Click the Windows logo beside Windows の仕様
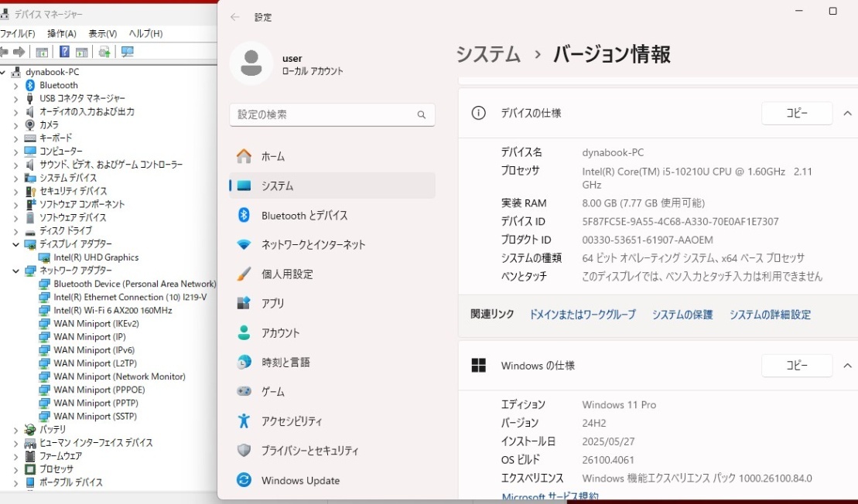This screenshot has height=504, width=858. (478, 365)
